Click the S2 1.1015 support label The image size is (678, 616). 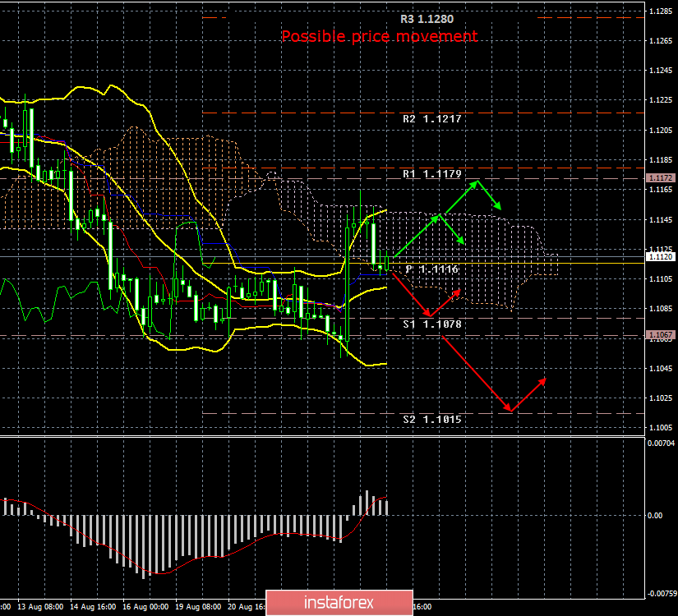click(x=431, y=419)
